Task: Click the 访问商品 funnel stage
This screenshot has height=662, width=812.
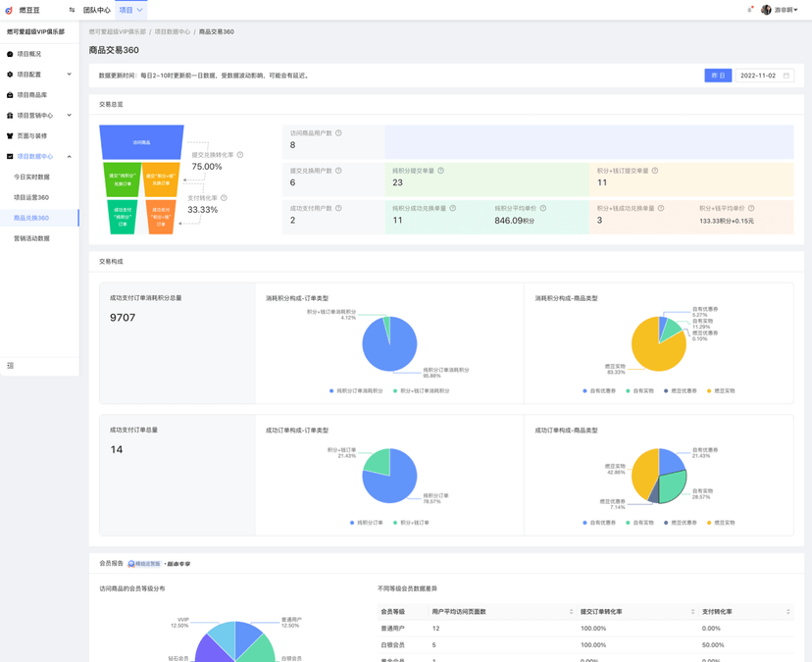Action: 141,142
